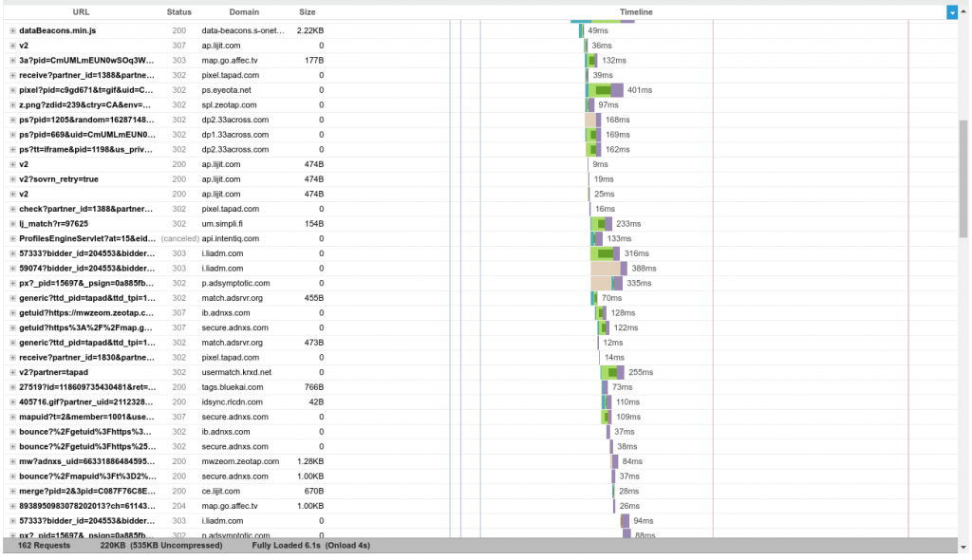Image resolution: width=972 pixels, height=560 pixels.
Task: Click the Size column header
Action: click(308, 12)
